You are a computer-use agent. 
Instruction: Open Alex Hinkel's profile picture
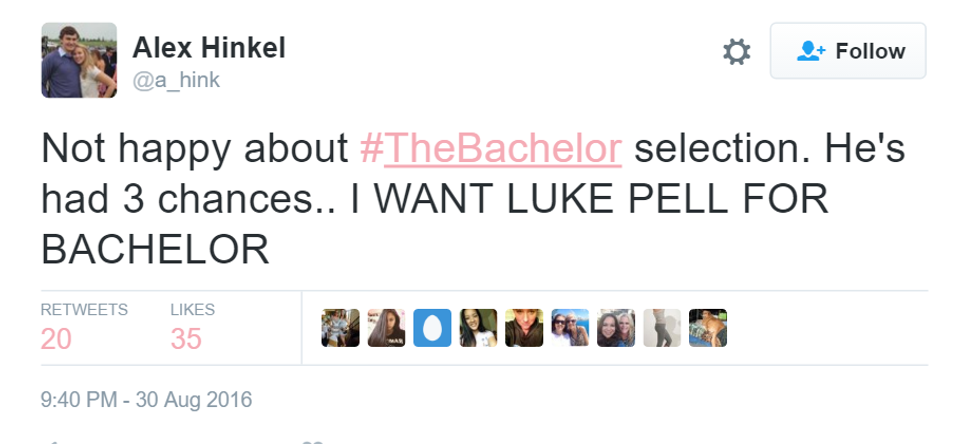click(x=79, y=60)
